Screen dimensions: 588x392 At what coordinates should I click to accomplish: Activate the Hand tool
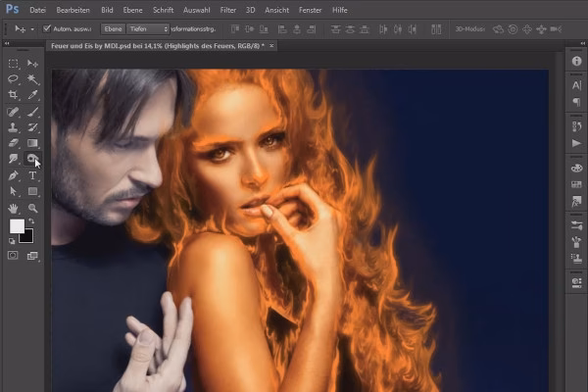[x=14, y=208]
